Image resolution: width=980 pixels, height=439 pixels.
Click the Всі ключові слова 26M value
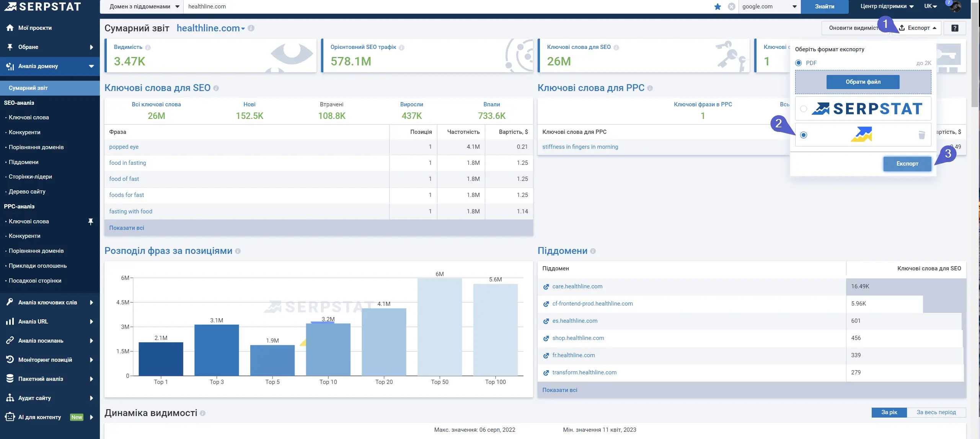pyautogui.click(x=157, y=116)
